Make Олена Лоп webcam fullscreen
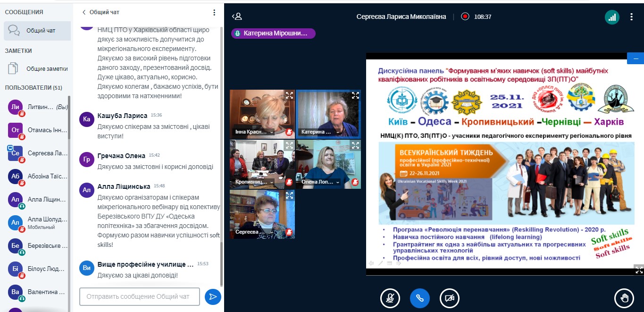644x312 pixels. [x=355, y=145]
